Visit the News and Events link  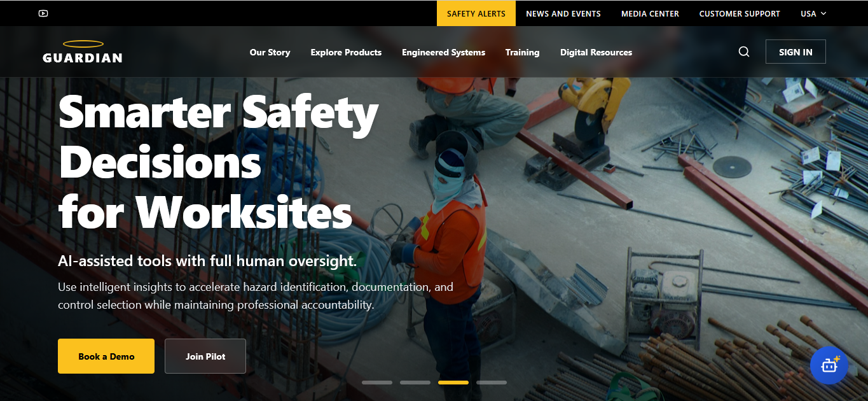click(563, 13)
